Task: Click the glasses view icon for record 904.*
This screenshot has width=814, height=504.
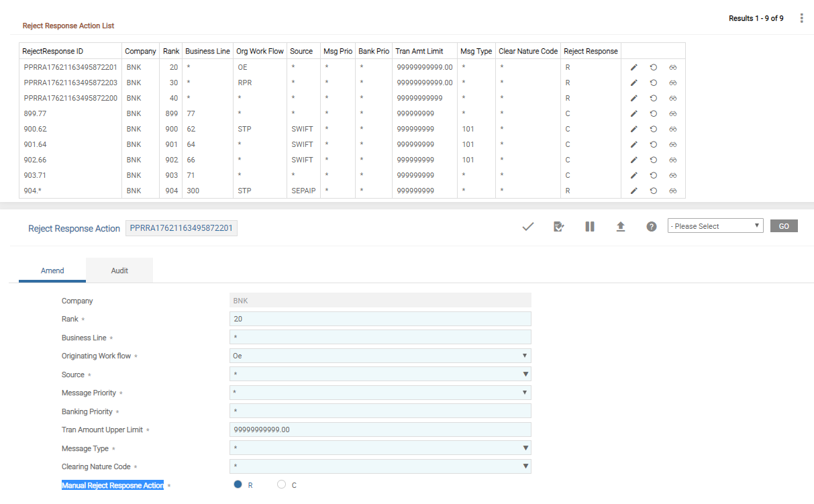Action: pos(672,191)
